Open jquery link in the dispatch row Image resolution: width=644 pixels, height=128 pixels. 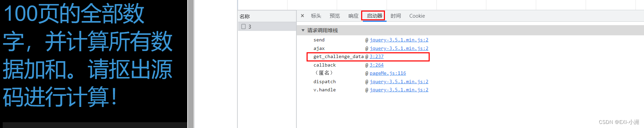click(x=399, y=81)
